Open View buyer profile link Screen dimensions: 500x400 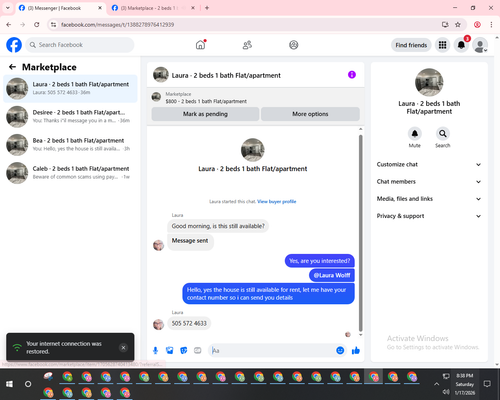click(x=277, y=201)
